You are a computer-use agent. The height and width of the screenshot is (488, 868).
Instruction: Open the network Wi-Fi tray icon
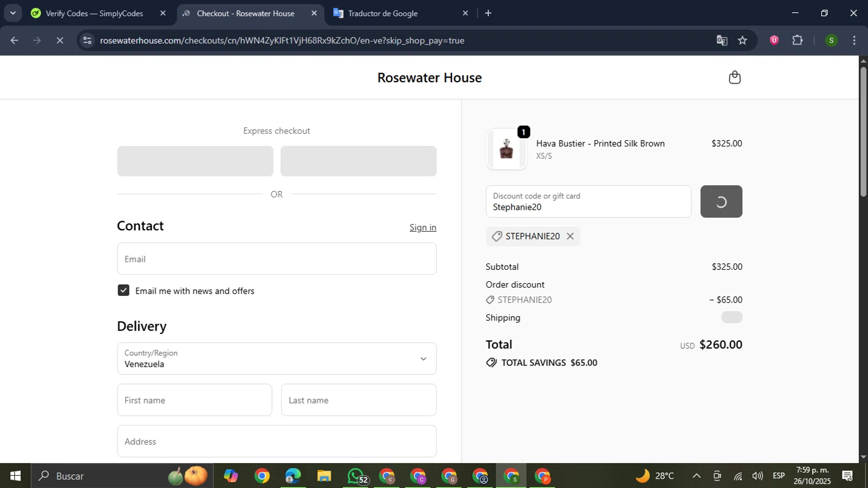pyautogui.click(x=738, y=476)
